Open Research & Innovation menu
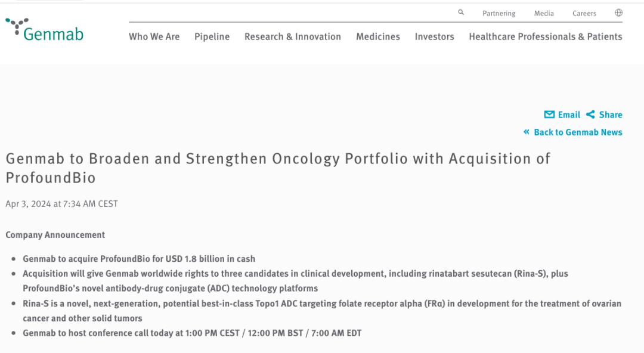Screen dimensions: 644x353 (x=293, y=36)
